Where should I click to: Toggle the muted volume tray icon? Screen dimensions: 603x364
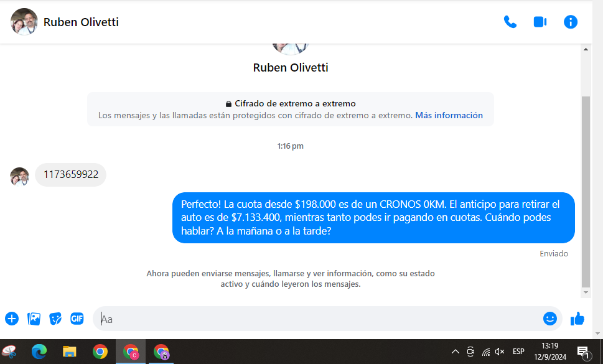(500, 352)
